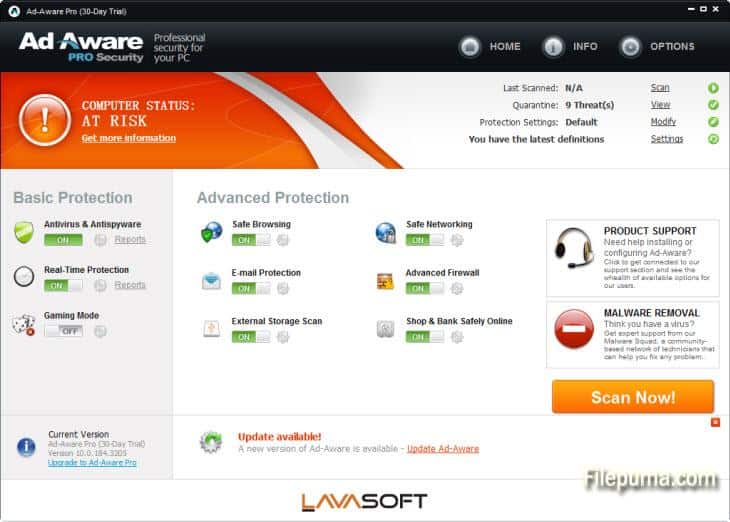Click Update Ad-Aware link
The image size is (730, 522).
click(x=443, y=448)
